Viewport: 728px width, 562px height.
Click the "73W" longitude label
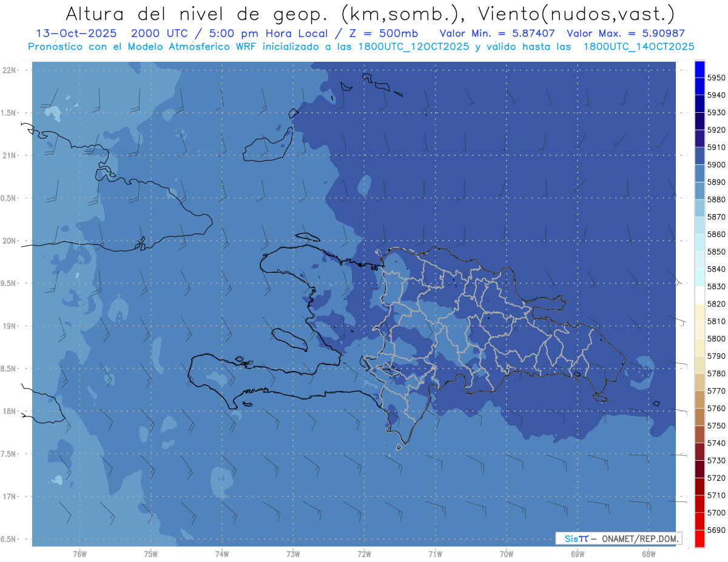point(293,554)
